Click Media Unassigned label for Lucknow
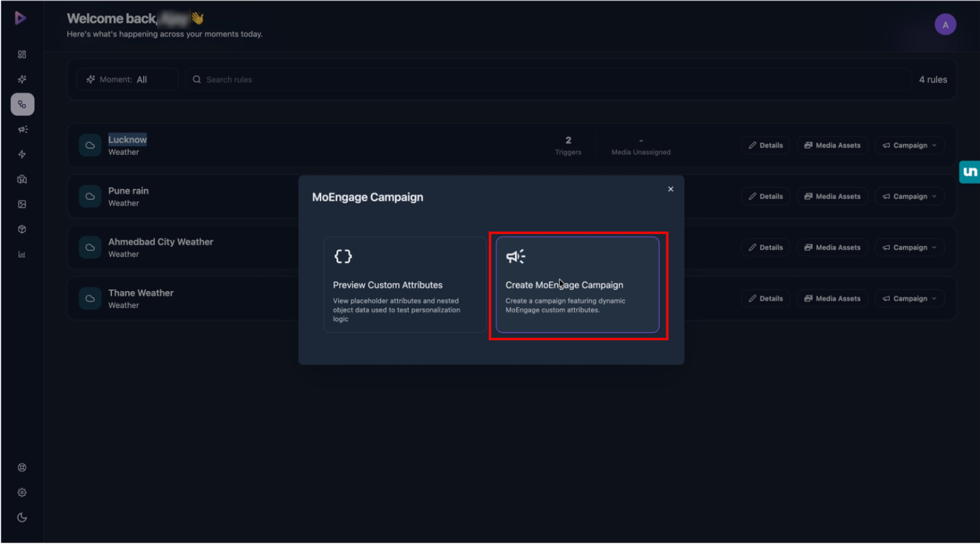 pos(641,152)
